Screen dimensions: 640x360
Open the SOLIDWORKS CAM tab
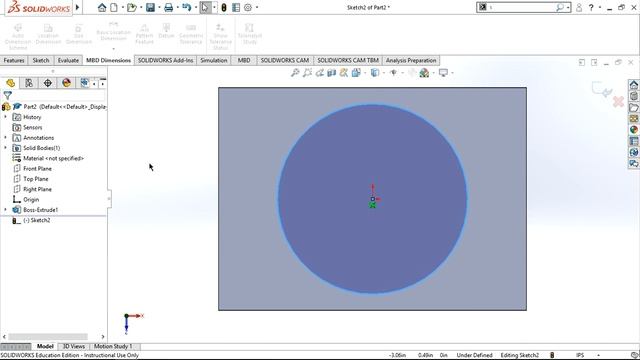tap(285, 60)
